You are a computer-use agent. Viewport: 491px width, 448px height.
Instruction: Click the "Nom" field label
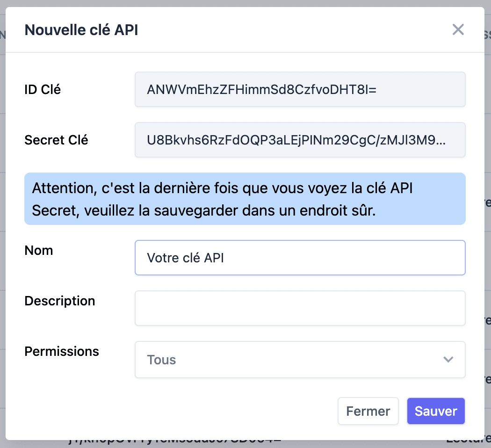coord(39,250)
